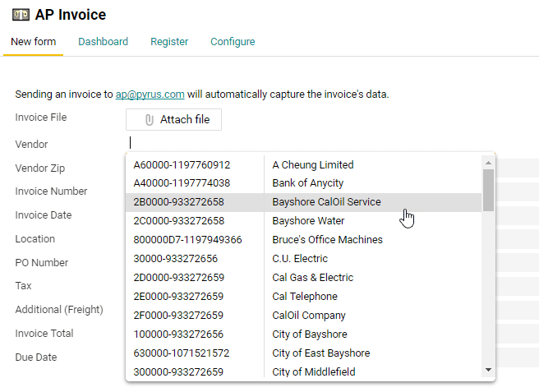
Task: Open the Configure tab
Action: point(233,42)
